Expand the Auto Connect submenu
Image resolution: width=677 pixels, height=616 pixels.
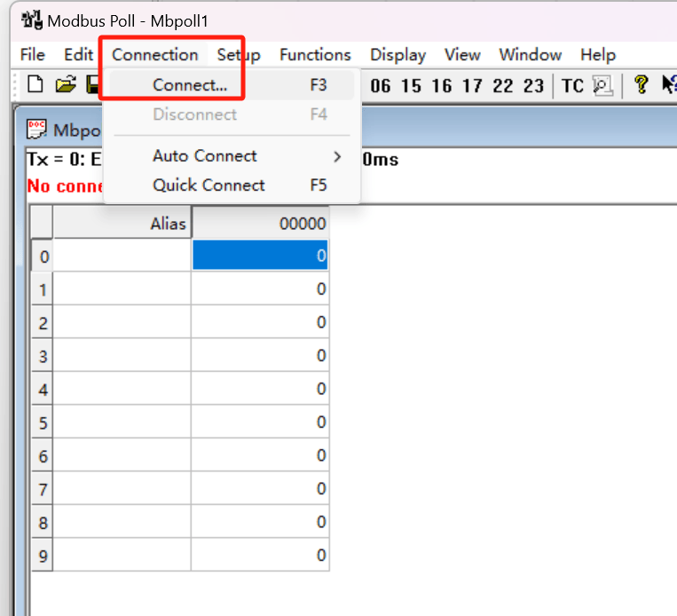point(232,156)
